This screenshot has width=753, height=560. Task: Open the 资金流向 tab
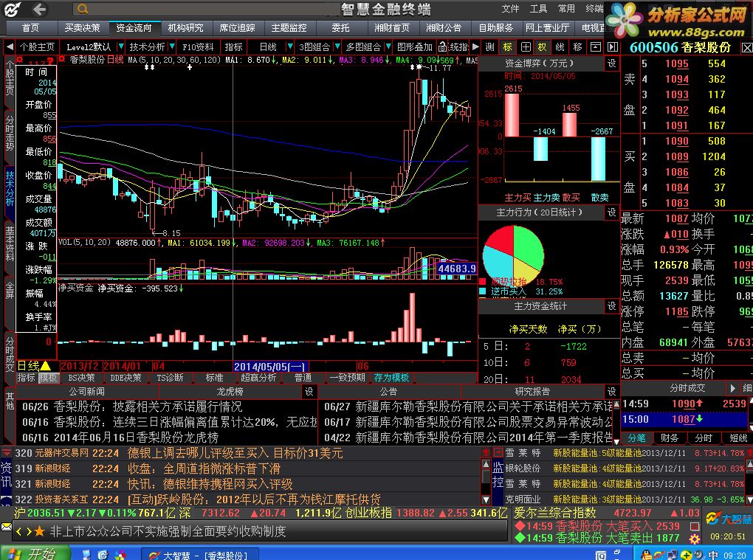pos(134,28)
